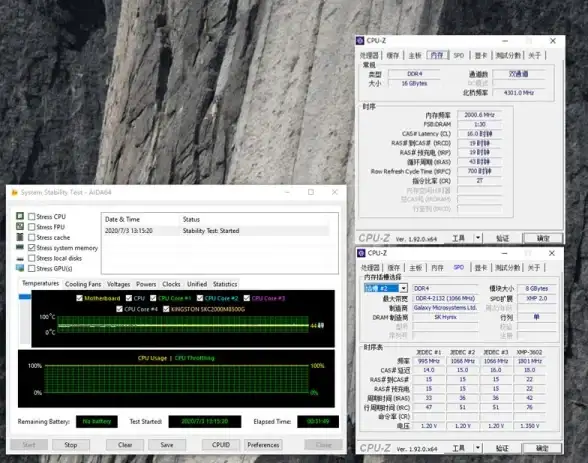Open the 主板 tab in top CPU-Z window
The image size is (588, 463).
(415, 55)
